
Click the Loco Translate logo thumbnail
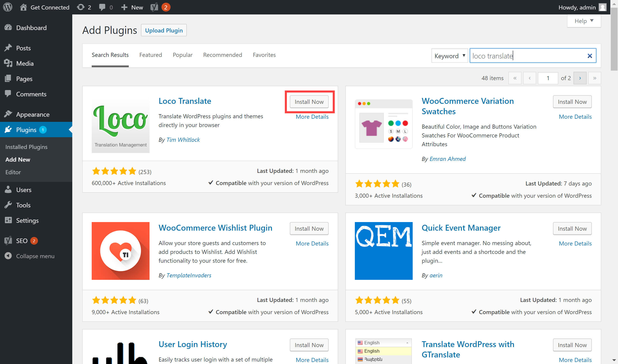tap(121, 124)
